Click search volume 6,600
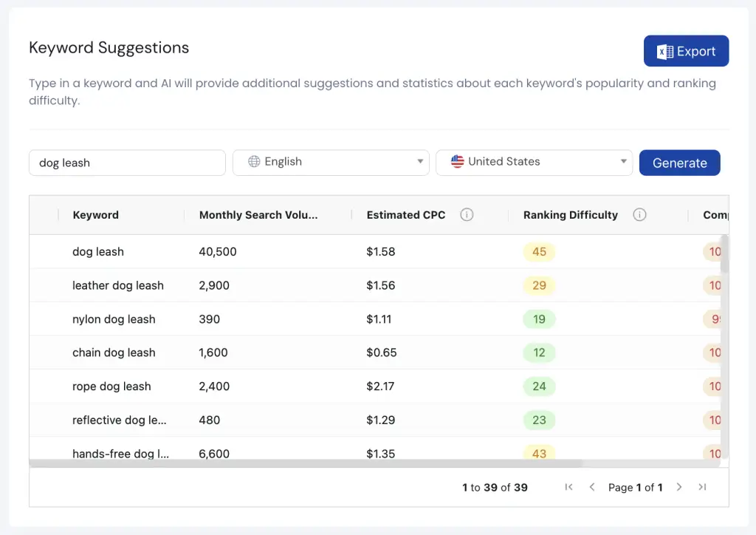This screenshot has height=535, width=756. tap(214, 454)
